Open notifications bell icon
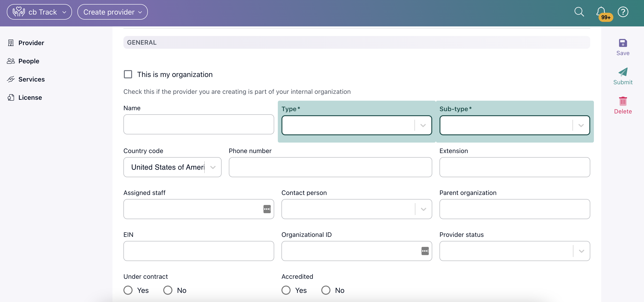This screenshot has height=302, width=644. tap(601, 11)
